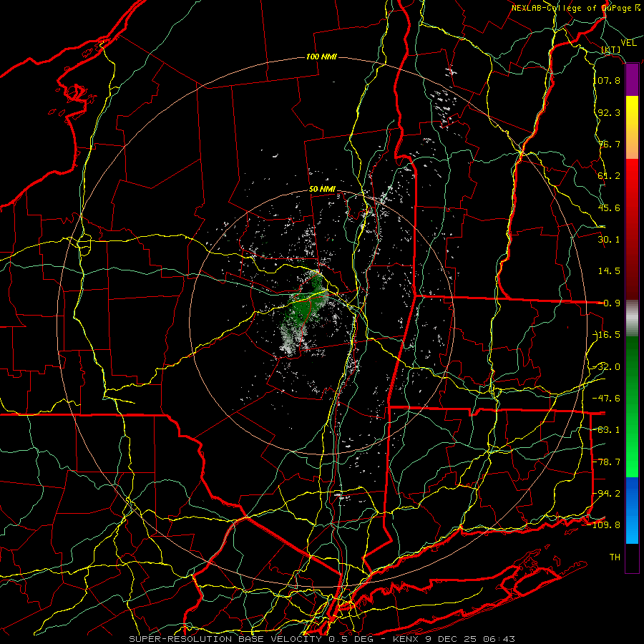Click the -78.7 velocity scale value
The width and height of the screenshot is (644, 644).
(x=607, y=462)
